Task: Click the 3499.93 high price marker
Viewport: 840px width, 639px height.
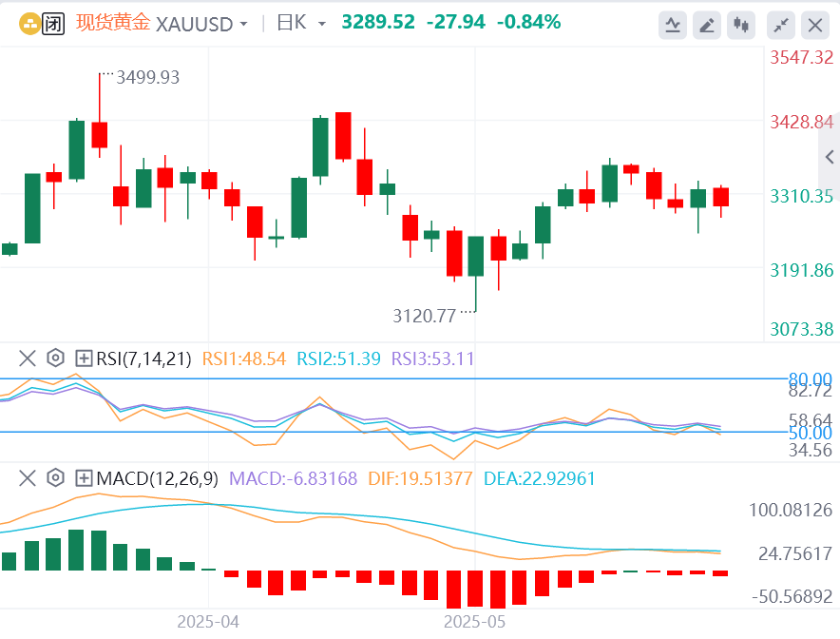Action: click(x=148, y=77)
